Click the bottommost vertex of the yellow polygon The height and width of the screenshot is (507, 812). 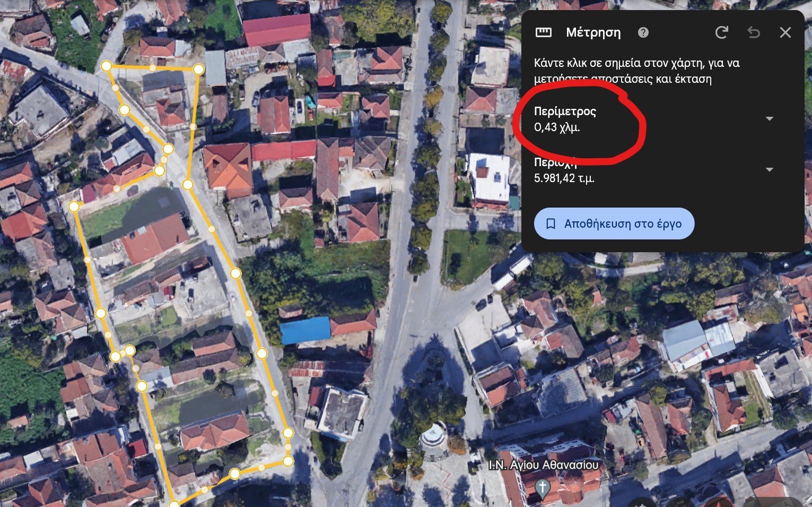coord(174,504)
